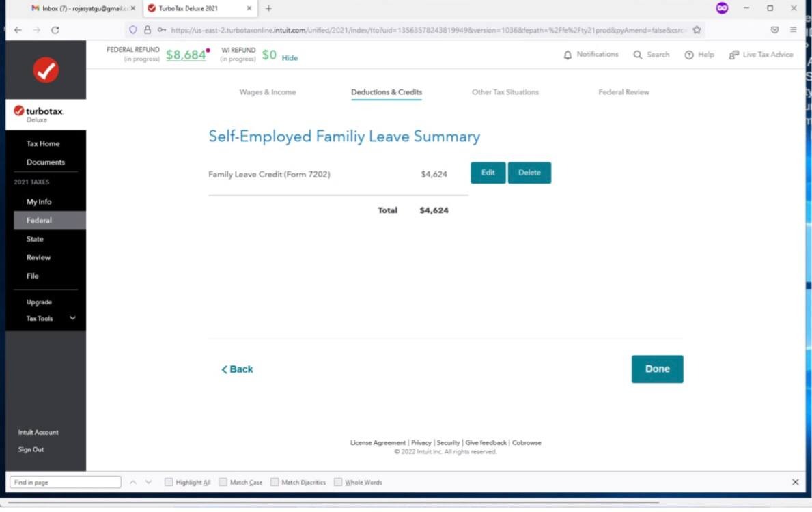This screenshot has width=812, height=512.
Task: Close the TurboTax Deluxe 2021 tab
Action: pos(249,8)
